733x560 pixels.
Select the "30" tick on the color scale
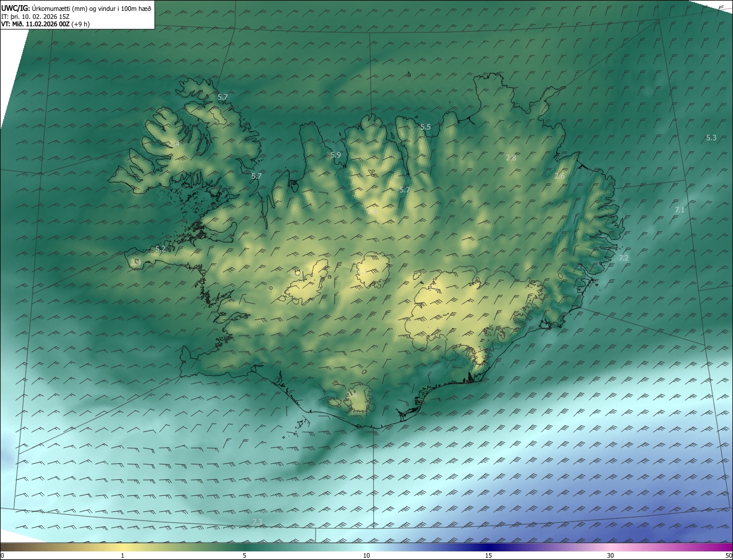[x=610, y=555]
